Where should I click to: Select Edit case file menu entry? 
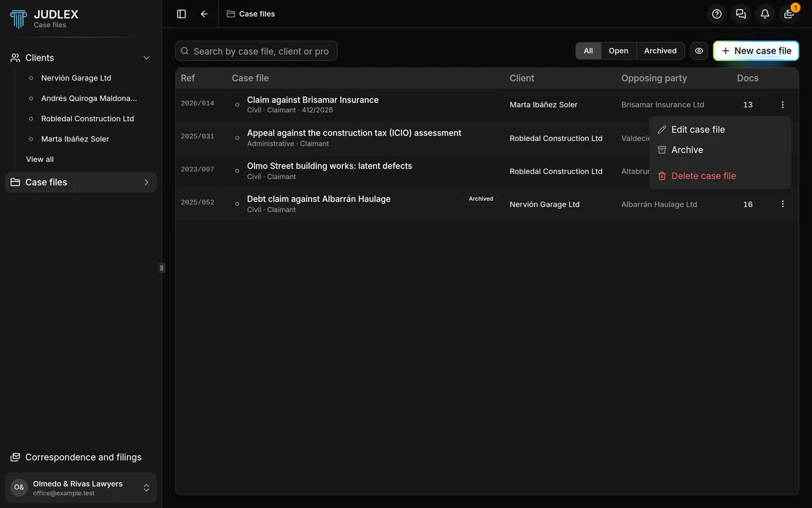[x=720, y=129]
